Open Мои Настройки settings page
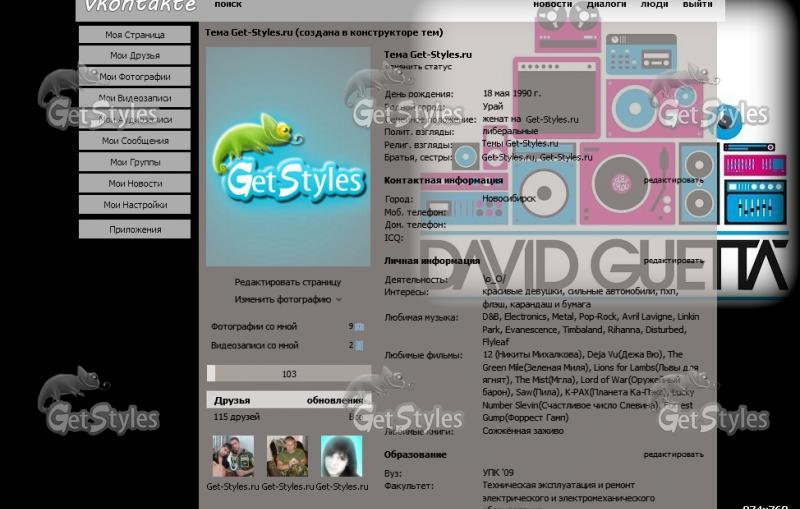Screen dimensions: 800x509 tap(135, 205)
